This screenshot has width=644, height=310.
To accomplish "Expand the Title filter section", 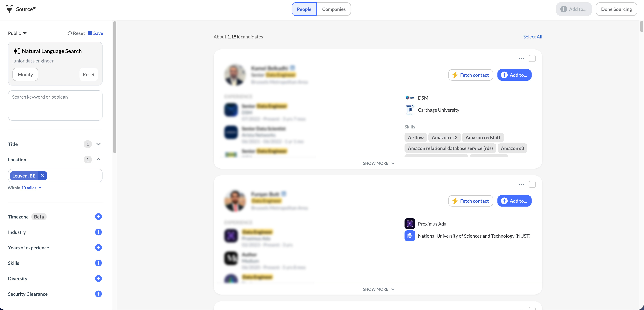I will 98,144.
